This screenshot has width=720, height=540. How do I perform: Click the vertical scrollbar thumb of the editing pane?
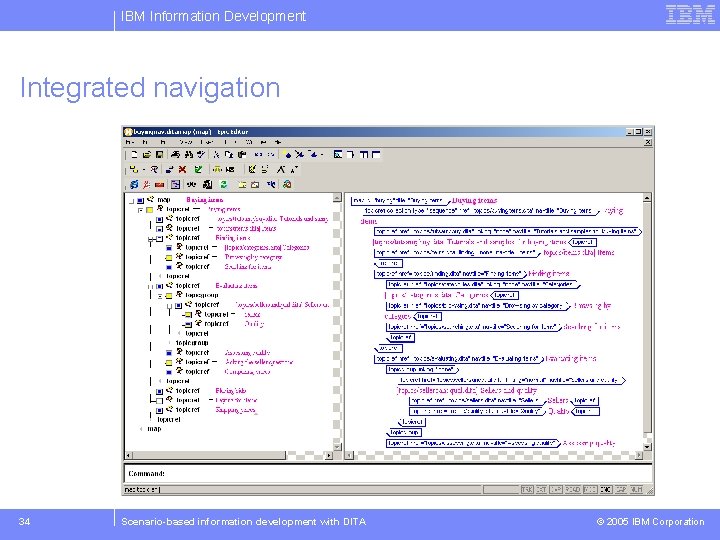(647, 318)
